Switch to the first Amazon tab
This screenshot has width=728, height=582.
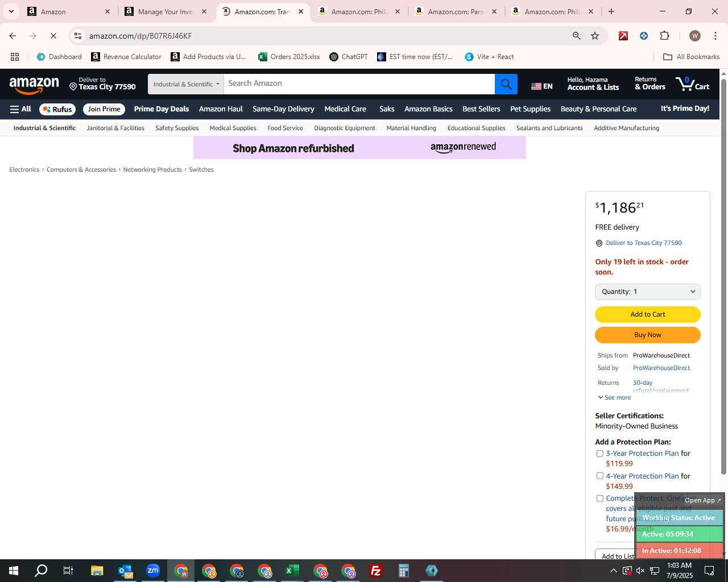pos(68,11)
